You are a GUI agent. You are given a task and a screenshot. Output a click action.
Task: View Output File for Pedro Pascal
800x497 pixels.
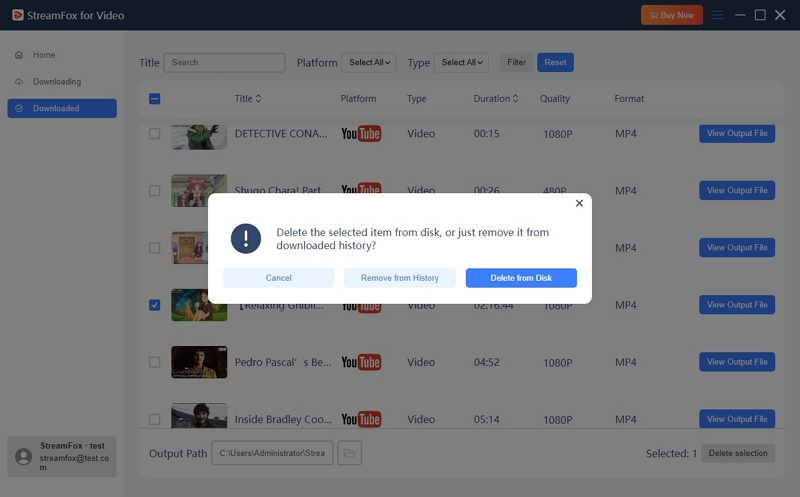pos(737,362)
